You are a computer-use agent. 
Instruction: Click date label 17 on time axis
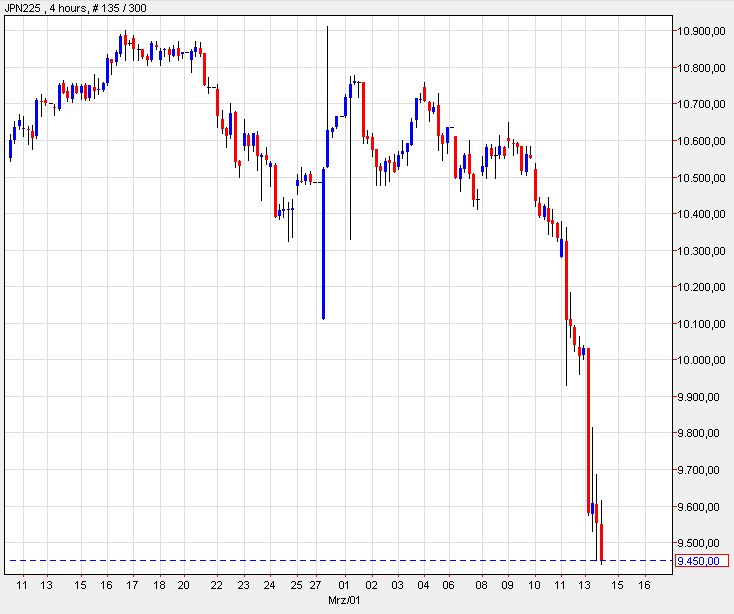click(132, 585)
